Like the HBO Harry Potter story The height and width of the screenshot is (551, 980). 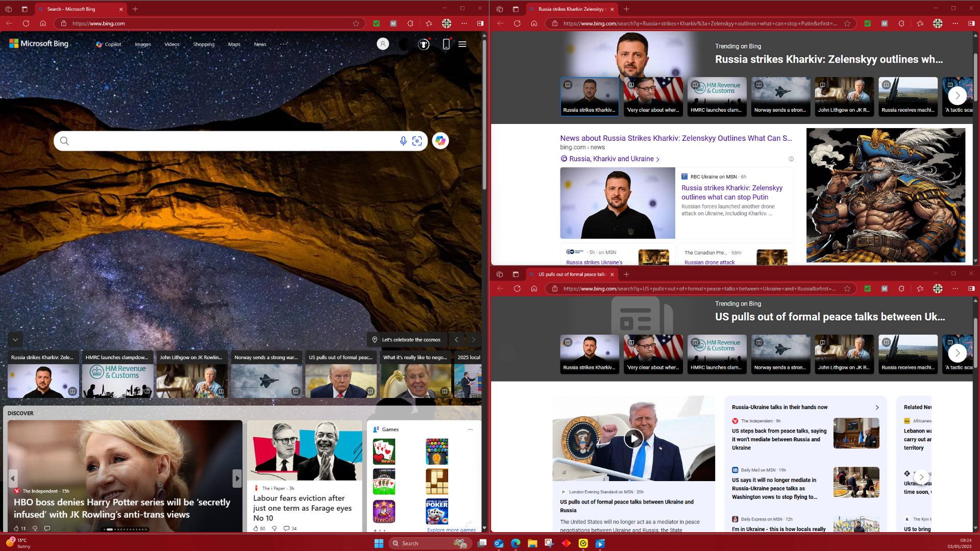pos(17,529)
